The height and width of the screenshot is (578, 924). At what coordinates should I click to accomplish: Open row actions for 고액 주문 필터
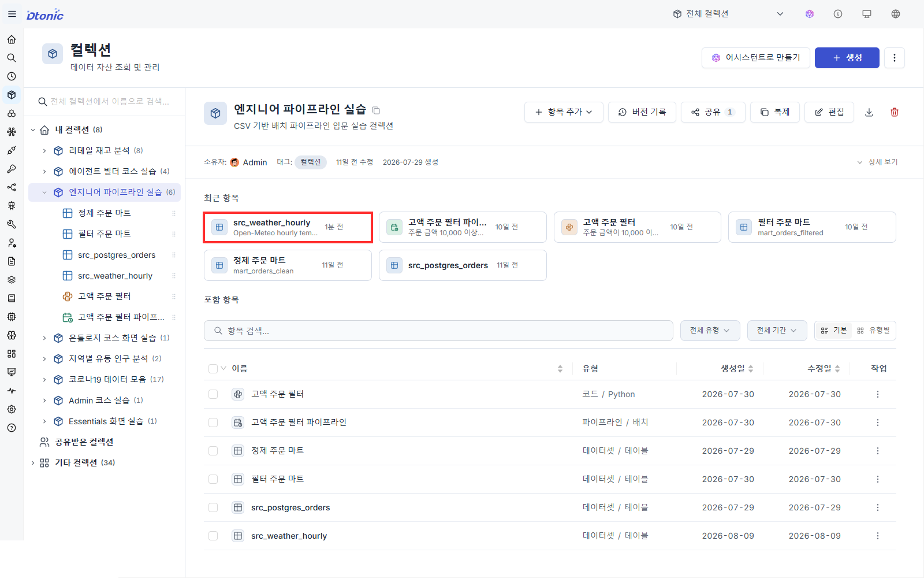[x=878, y=394]
